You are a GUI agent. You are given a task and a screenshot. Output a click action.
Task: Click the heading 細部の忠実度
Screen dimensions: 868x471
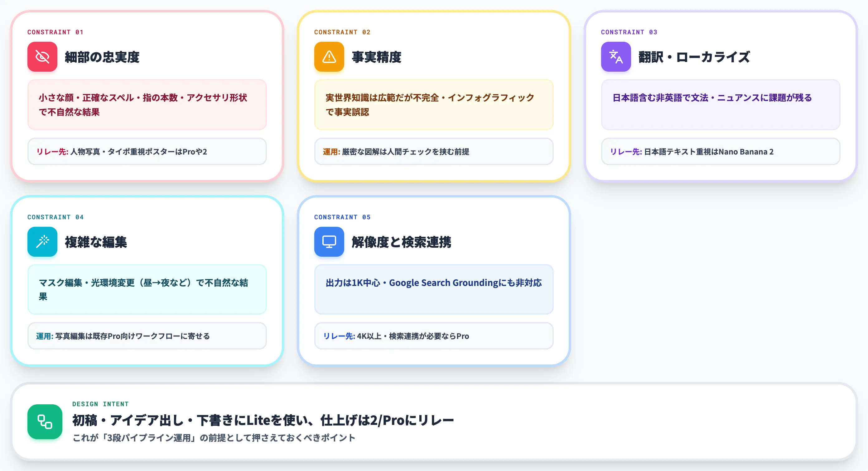tap(102, 57)
